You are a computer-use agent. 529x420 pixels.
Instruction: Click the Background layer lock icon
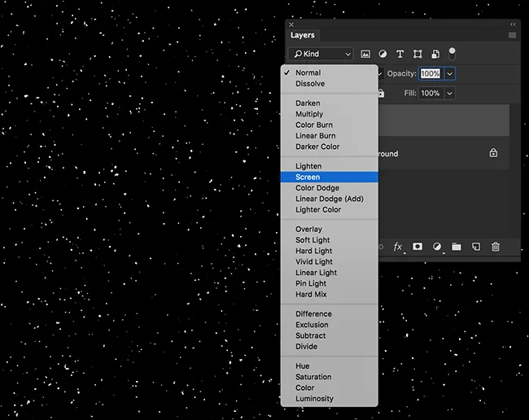pyautogui.click(x=493, y=153)
